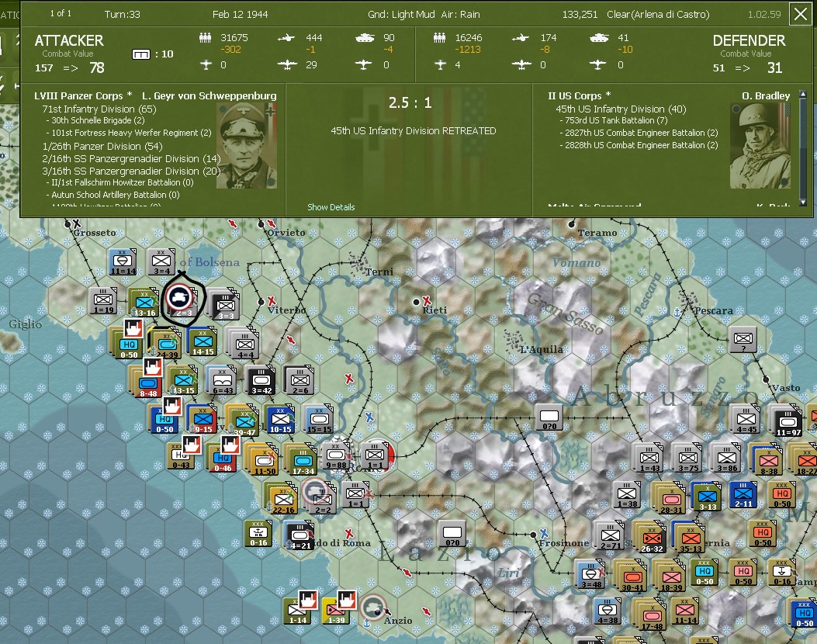Close the combat resolution report
Viewport: 817px width, 644px height.
[801, 14]
